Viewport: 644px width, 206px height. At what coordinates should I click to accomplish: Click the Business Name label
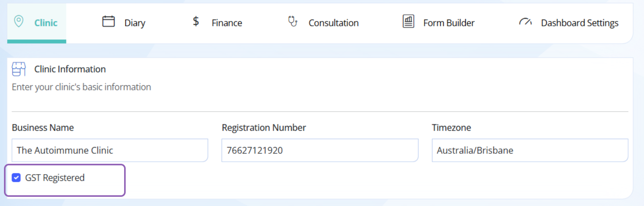(43, 128)
